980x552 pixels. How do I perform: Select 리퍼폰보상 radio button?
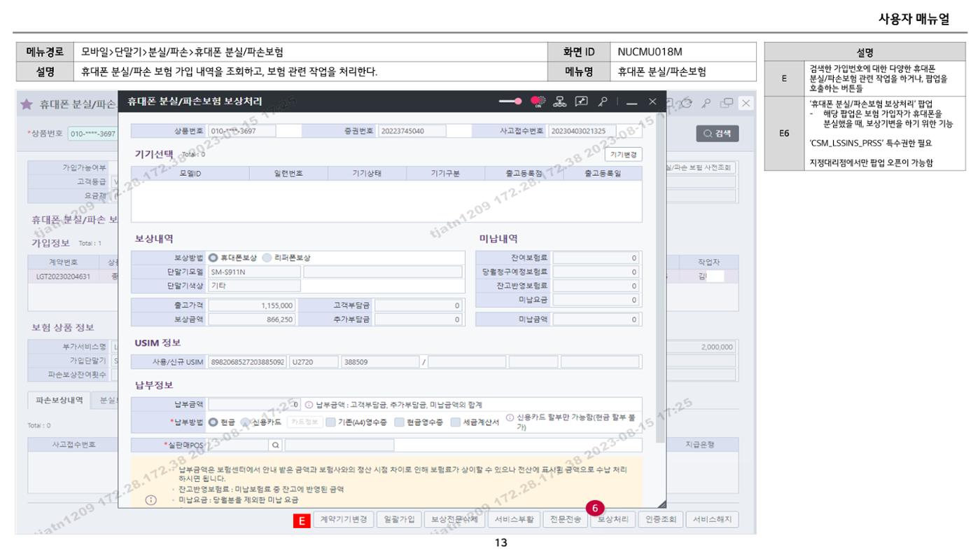(267, 258)
